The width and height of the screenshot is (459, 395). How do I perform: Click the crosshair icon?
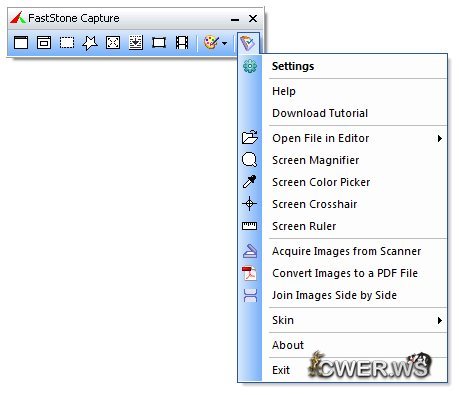coord(249,203)
